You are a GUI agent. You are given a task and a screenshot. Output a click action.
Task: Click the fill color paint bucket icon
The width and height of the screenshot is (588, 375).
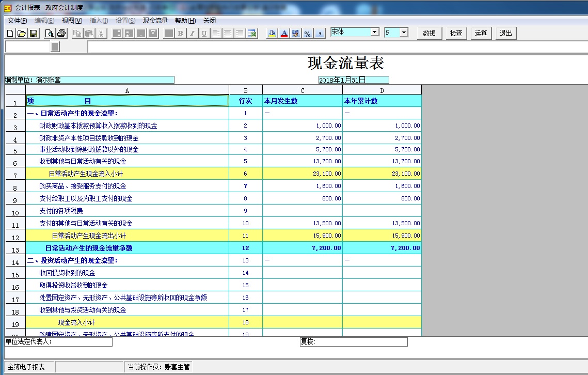(x=272, y=34)
